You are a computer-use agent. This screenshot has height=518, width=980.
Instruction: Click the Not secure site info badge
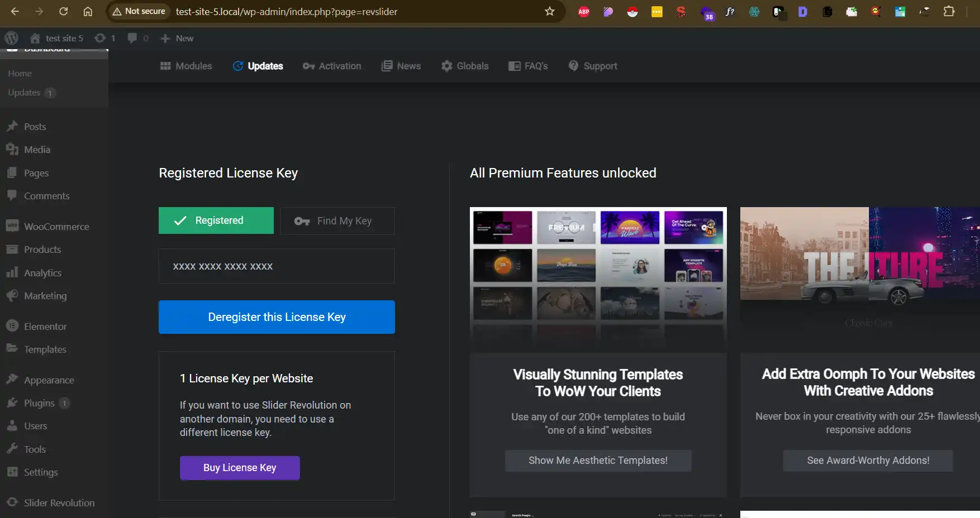point(139,11)
